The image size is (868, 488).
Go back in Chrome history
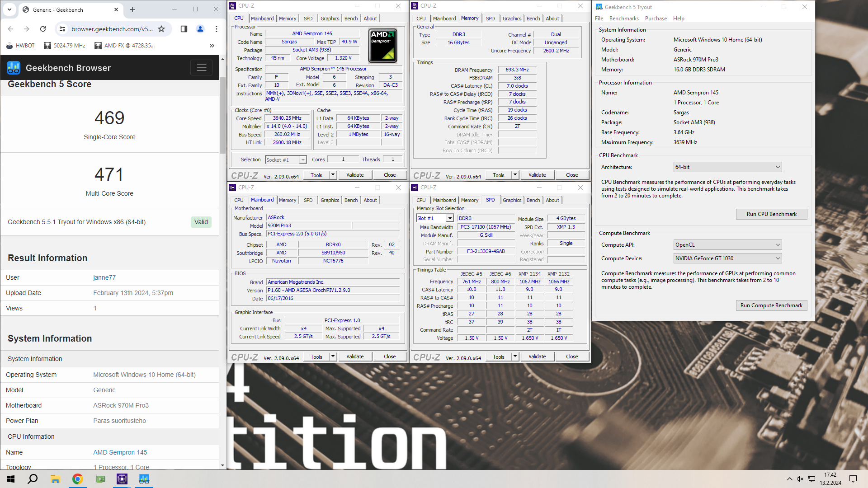coord(10,29)
